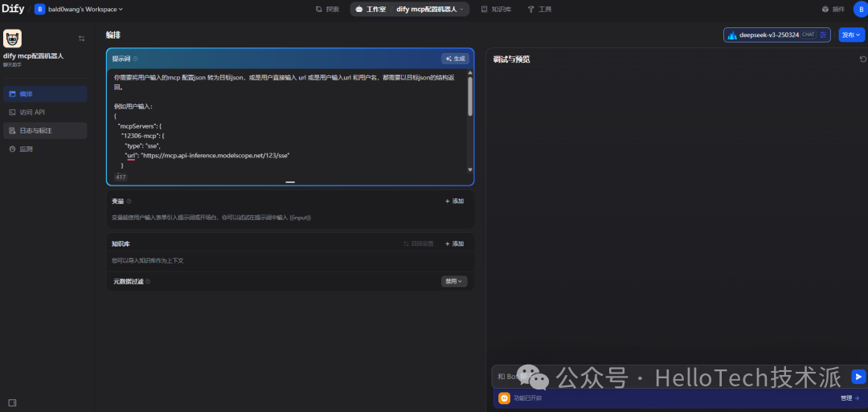Open the 禁用 metadata filter dropdown
Screen dimensions: 868x412
coord(454,281)
